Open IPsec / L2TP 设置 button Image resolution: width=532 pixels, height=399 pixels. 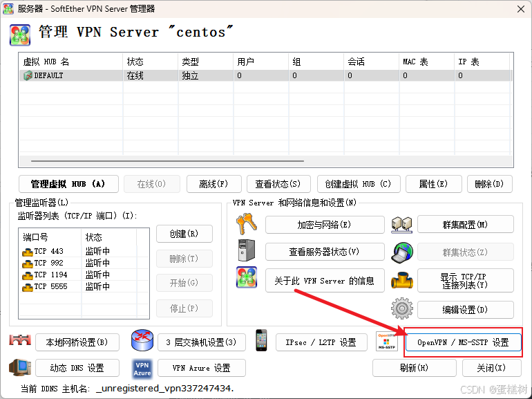pos(321,342)
